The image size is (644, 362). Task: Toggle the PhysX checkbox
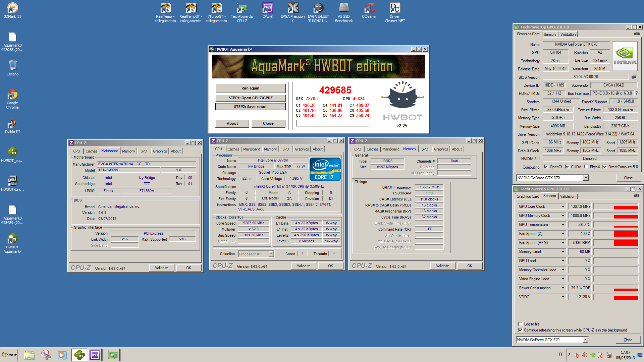pos(586,167)
